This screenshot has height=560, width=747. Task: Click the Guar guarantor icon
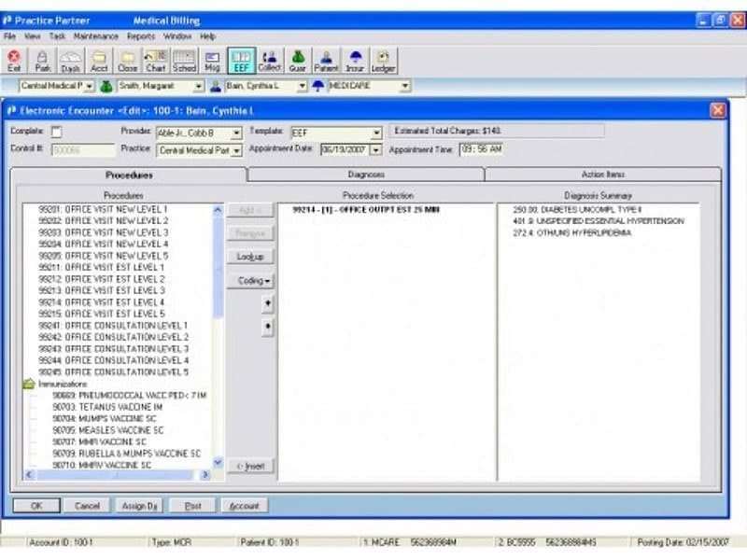point(298,61)
